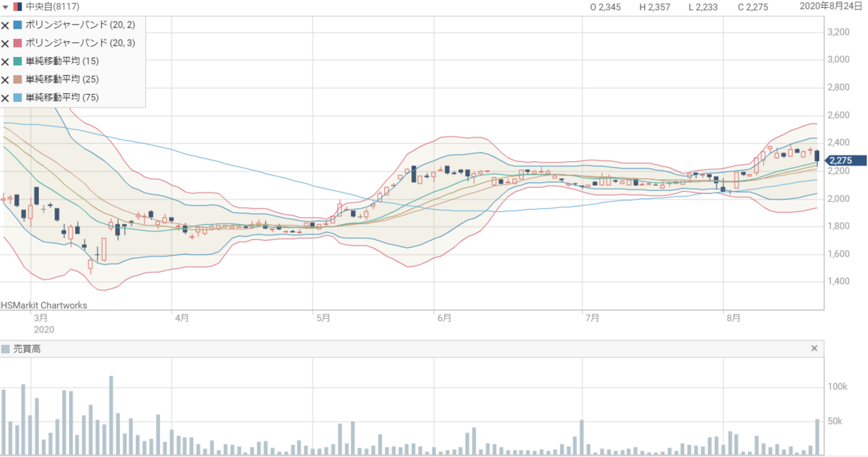Collapse the 中央自(8117) legend dropdown arrow
Image resolution: width=868 pixels, height=457 pixels.
pos(5,7)
